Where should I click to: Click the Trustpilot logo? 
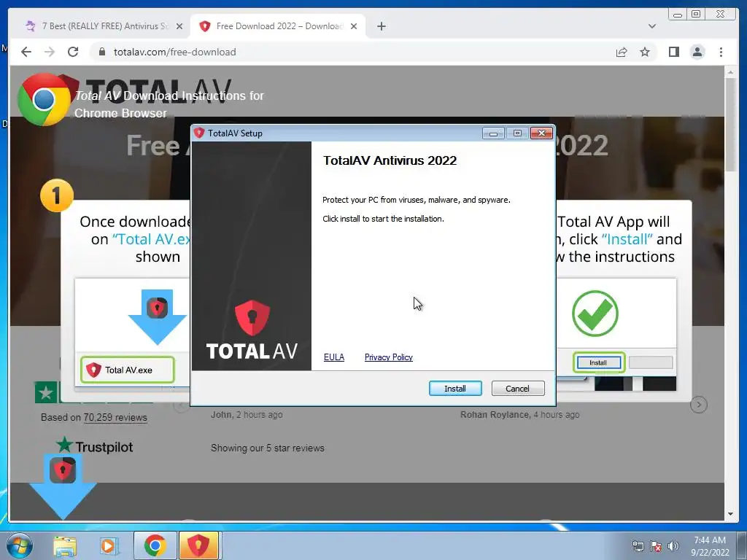click(94, 446)
